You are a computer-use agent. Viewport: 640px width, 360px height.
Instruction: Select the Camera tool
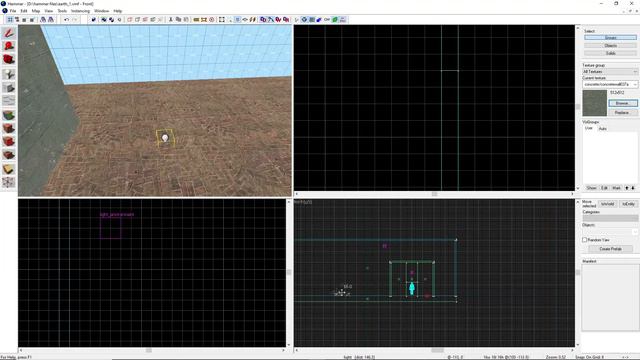(x=9, y=60)
